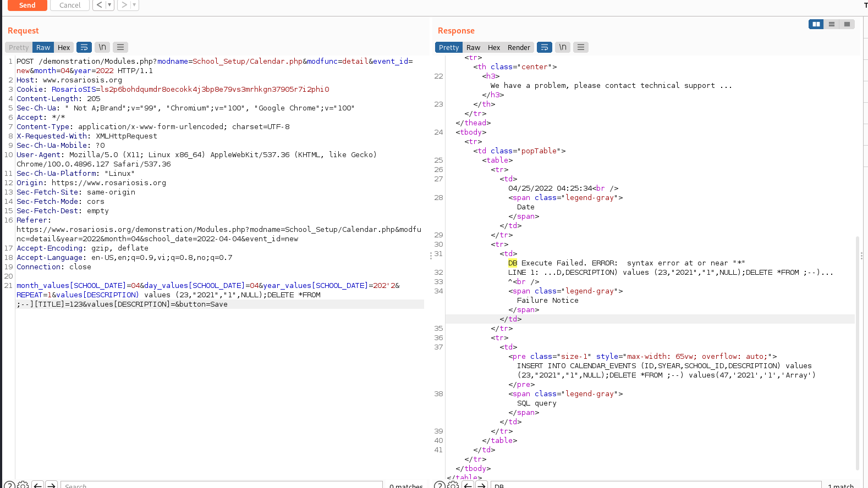Select the Hex tab in the Request panel
This screenshot has height=488, width=868.
click(64, 47)
